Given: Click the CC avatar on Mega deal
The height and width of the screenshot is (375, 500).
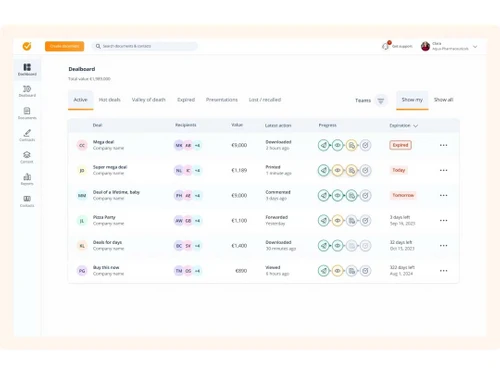Looking at the screenshot, I should click(82, 145).
